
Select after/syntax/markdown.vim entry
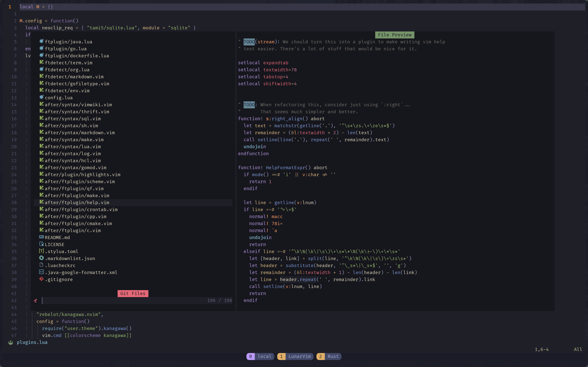[80, 132]
